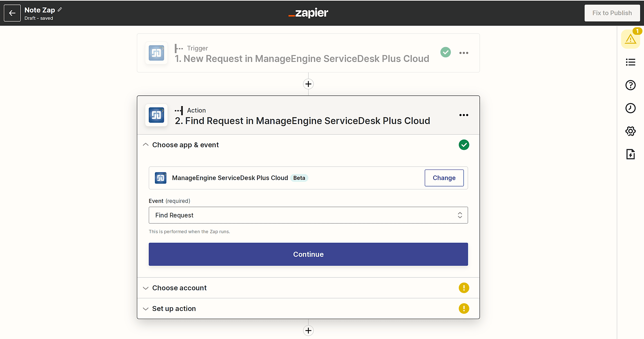Click the green check beside Choose app & event

click(x=464, y=145)
